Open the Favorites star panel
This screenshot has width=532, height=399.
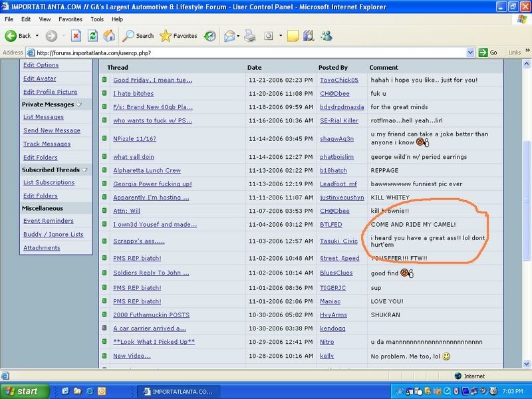tap(178, 36)
